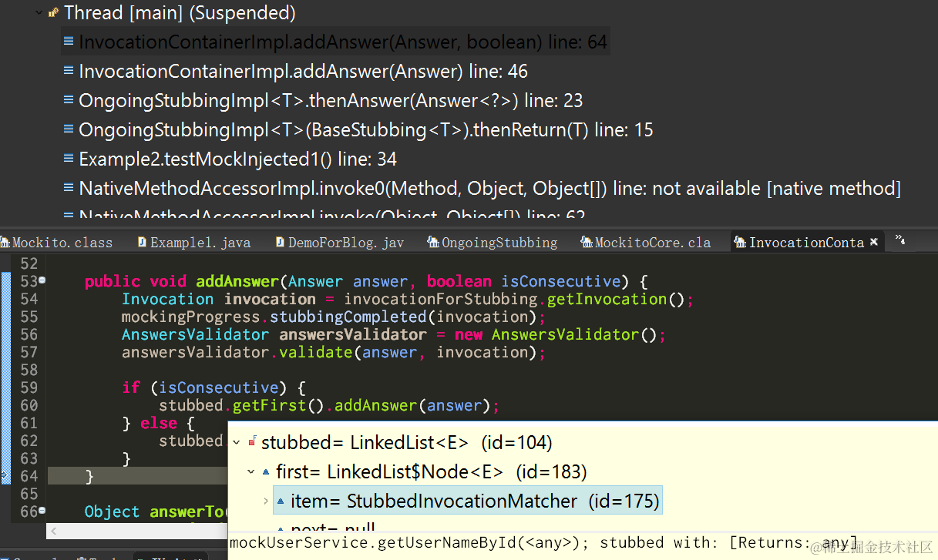This screenshot has height=560, width=938.
Task: Click frame icon for thenAnswer(Answer<?>) line: 23
Action: coord(69,101)
